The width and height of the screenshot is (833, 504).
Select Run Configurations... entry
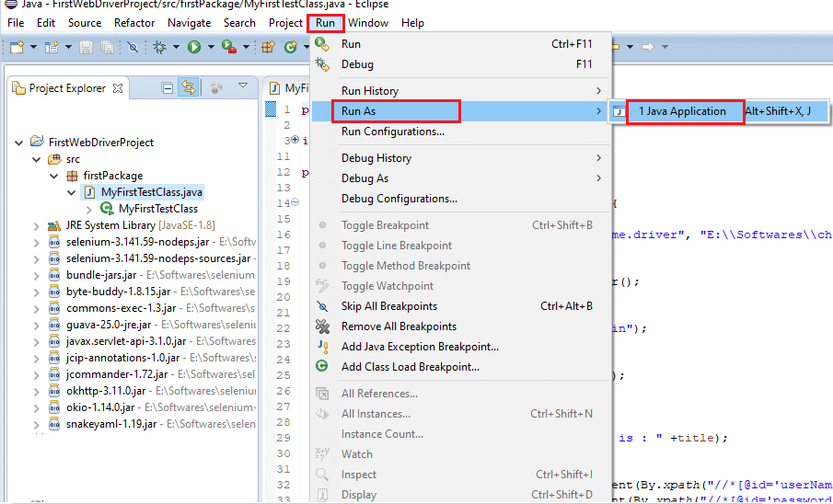pyautogui.click(x=461, y=132)
